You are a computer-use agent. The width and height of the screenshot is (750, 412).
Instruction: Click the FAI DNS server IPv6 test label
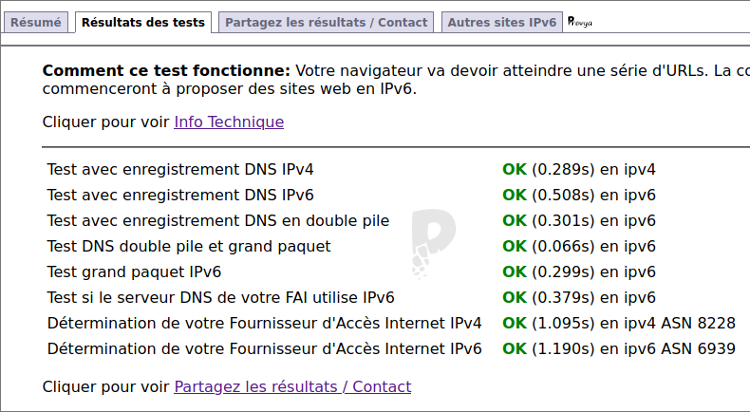[x=221, y=298]
